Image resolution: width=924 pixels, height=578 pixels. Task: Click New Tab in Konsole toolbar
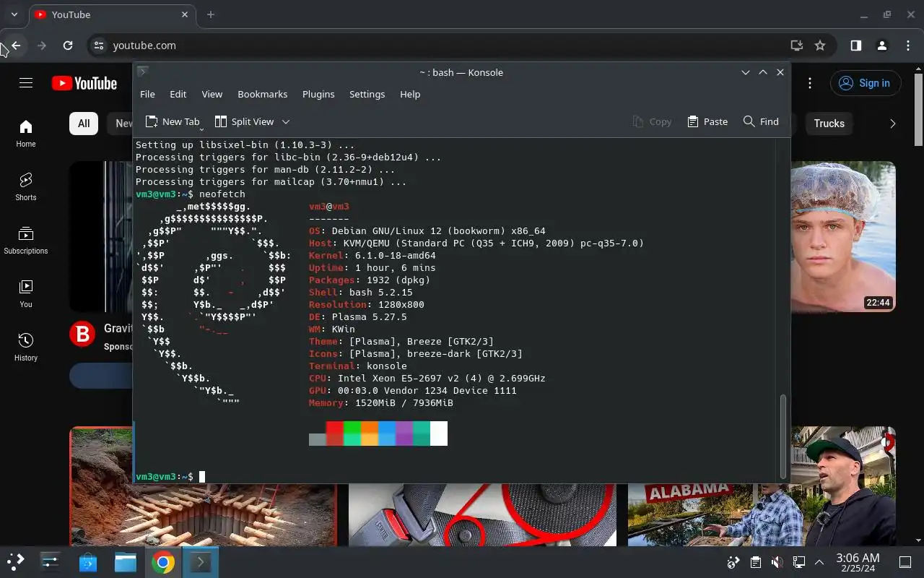click(173, 121)
